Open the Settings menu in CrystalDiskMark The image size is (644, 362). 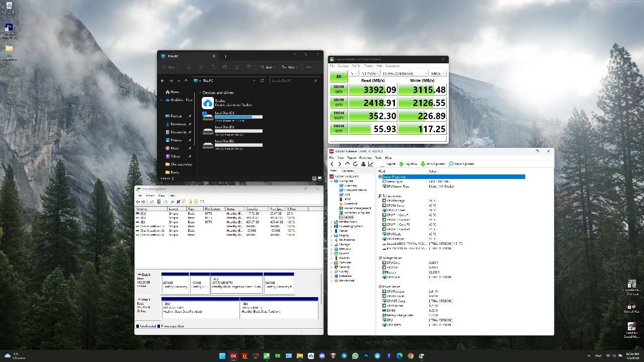coord(343,65)
